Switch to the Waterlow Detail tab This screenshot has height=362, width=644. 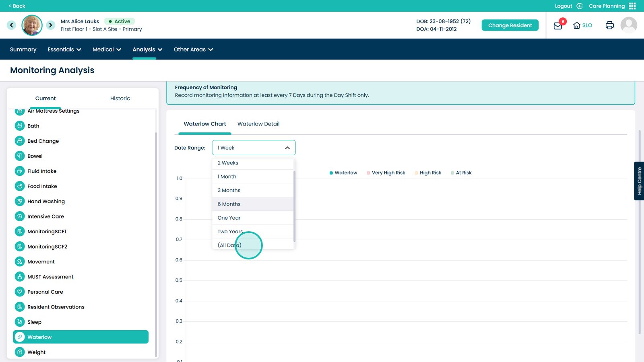[x=258, y=124]
